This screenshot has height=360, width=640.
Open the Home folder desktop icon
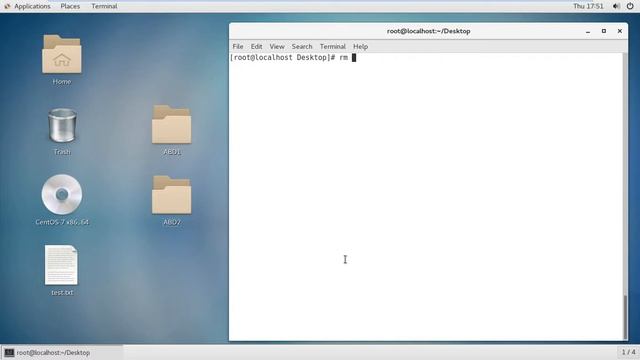pos(62,54)
